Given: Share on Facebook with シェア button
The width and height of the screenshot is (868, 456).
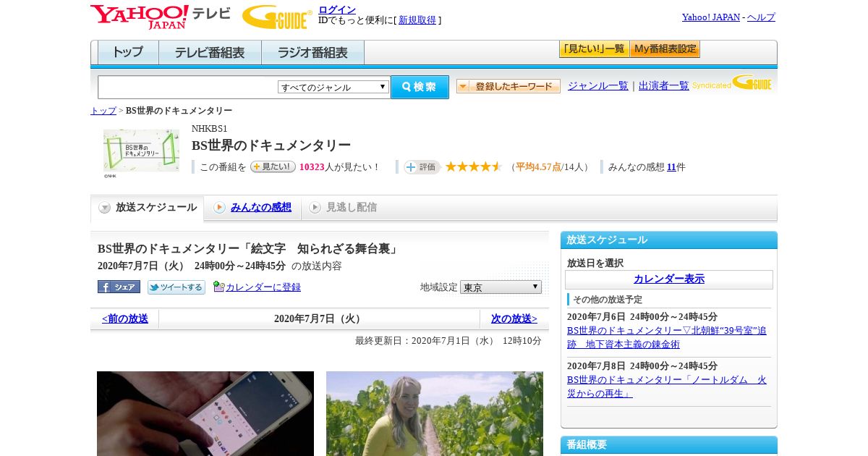Looking at the screenshot, I should pos(119,287).
